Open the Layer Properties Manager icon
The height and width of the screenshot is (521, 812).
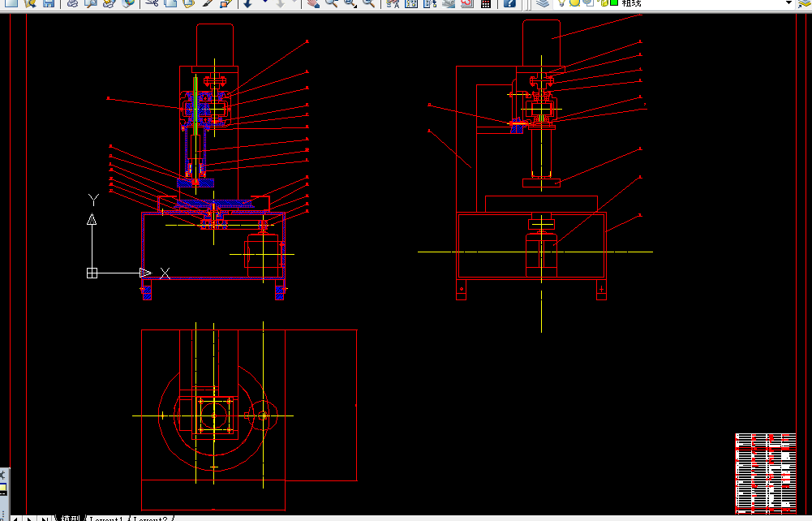[542, 3]
